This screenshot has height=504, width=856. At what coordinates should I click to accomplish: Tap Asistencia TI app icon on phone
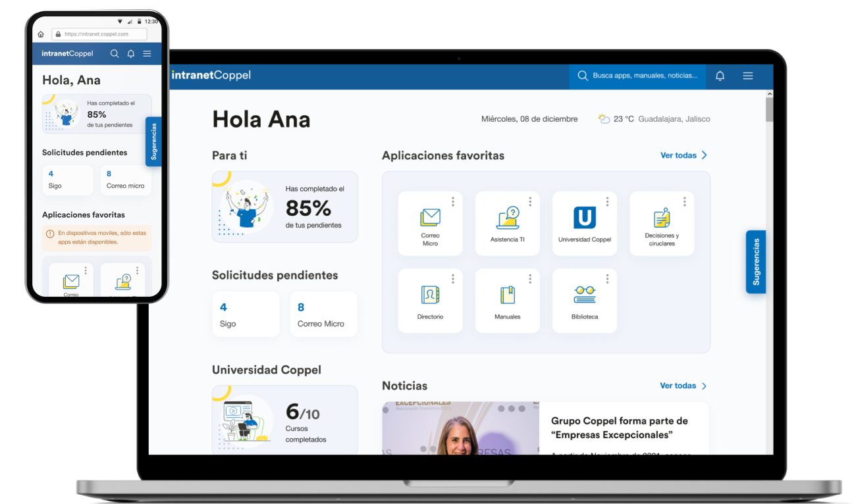click(123, 282)
